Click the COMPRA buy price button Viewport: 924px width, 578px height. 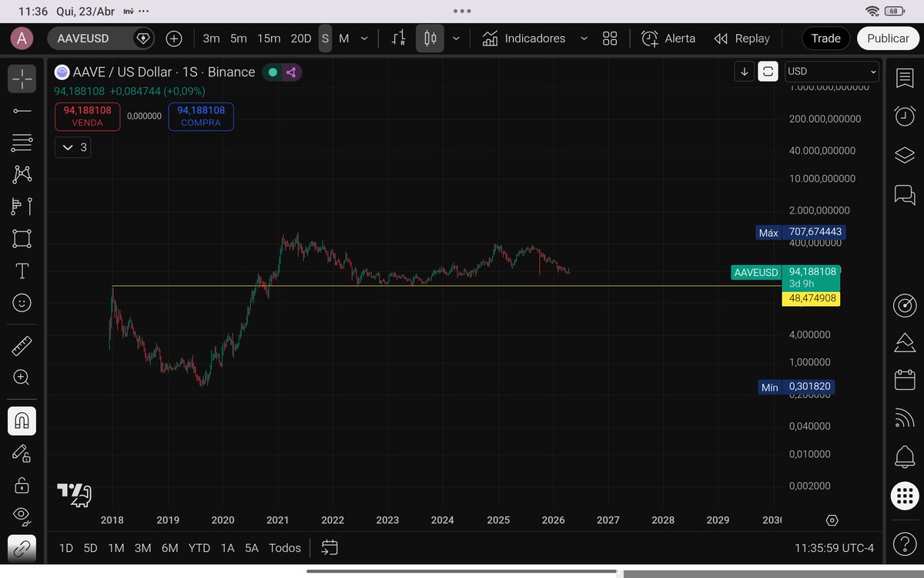(x=200, y=116)
